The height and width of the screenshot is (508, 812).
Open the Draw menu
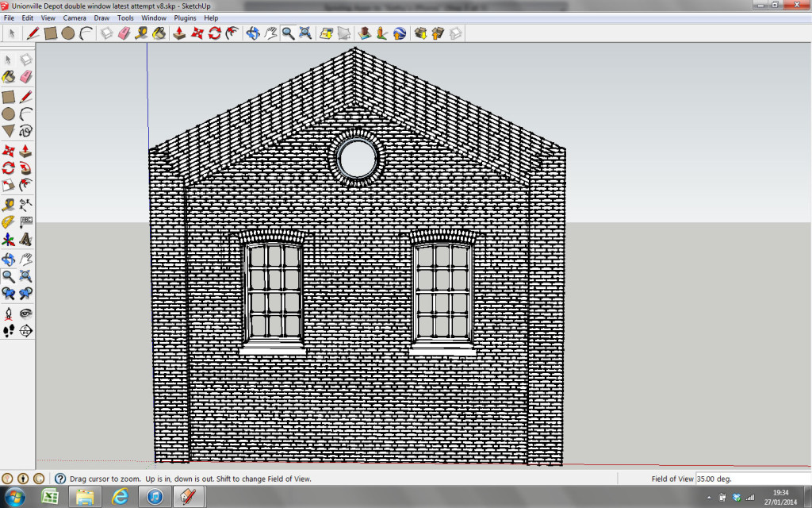pos(101,17)
